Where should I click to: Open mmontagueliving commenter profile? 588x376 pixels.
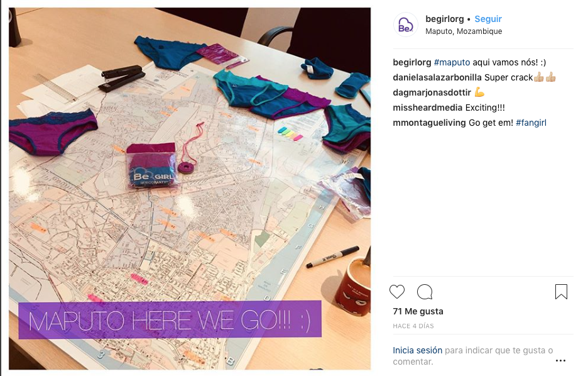pyautogui.click(x=429, y=123)
